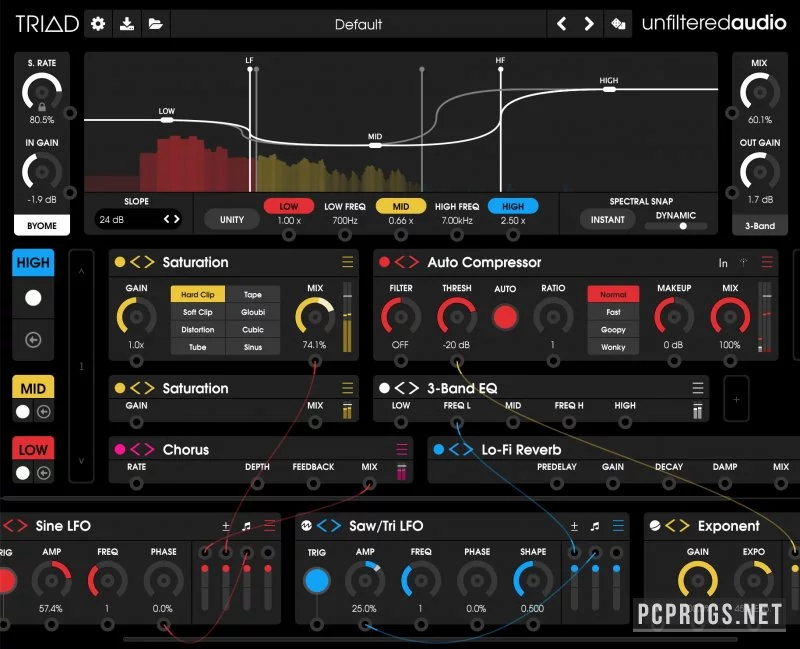Click the S. RATE lock icon
The height and width of the screenshot is (649, 800).
tap(42, 107)
